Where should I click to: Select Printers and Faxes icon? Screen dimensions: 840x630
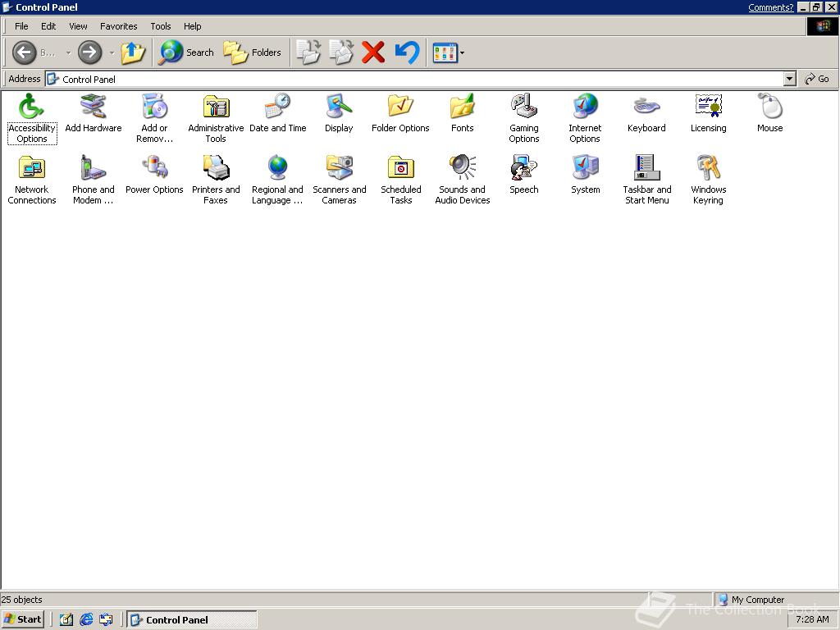point(216,180)
